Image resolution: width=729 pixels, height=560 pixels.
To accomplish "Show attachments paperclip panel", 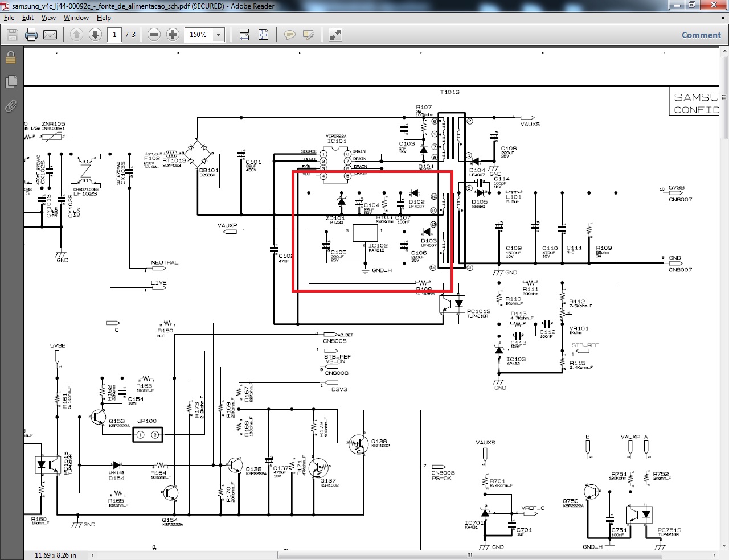I will (10, 106).
